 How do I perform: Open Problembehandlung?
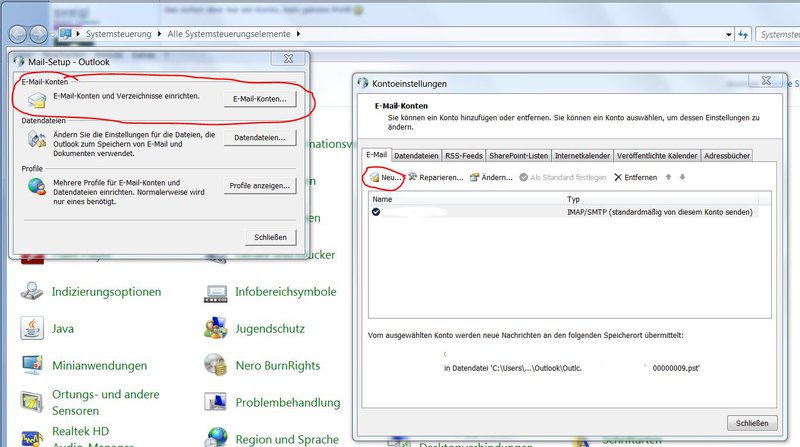coord(288,403)
